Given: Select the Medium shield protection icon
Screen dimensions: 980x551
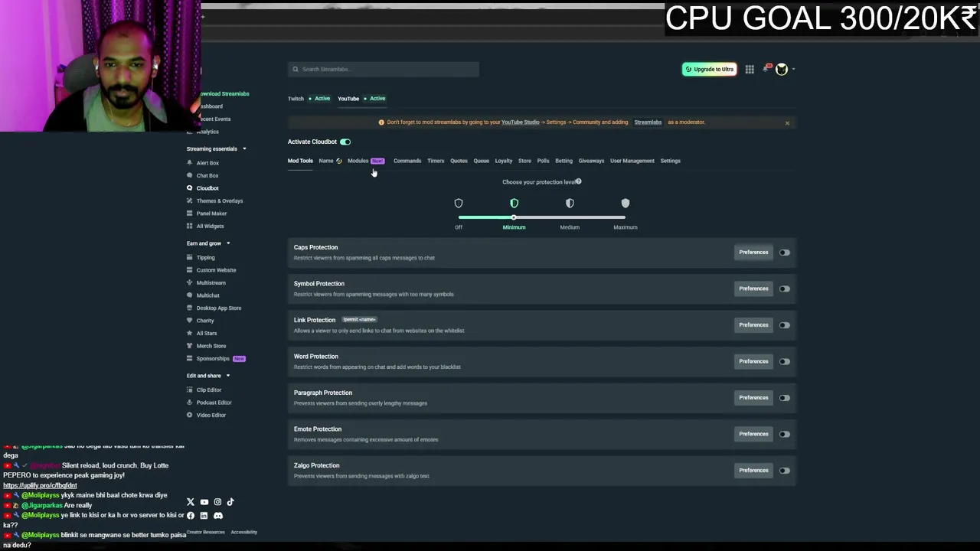Looking at the screenshot, I should [x=570, y=203].
